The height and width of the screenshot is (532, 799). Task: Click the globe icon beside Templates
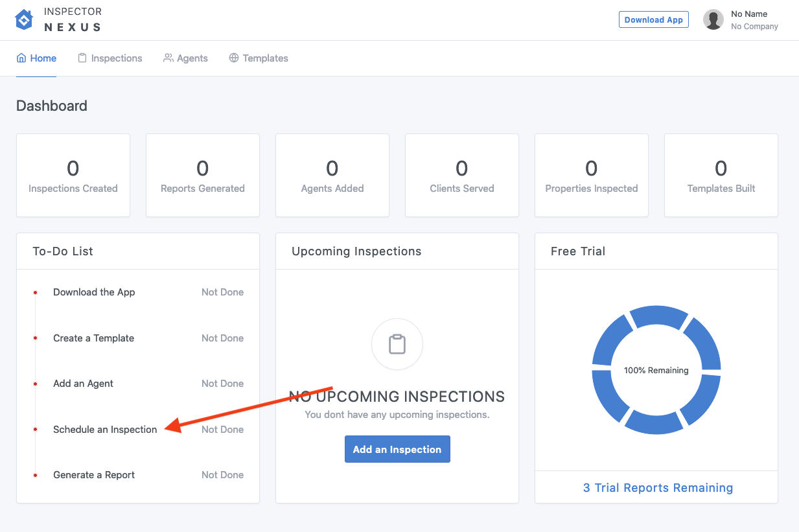[x=234, y=58]
